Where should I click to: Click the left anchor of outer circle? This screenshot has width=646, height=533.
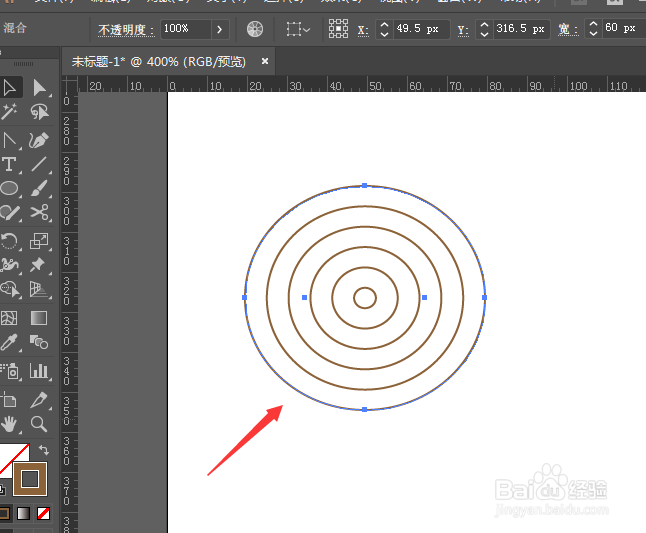[x=244, y=297]
